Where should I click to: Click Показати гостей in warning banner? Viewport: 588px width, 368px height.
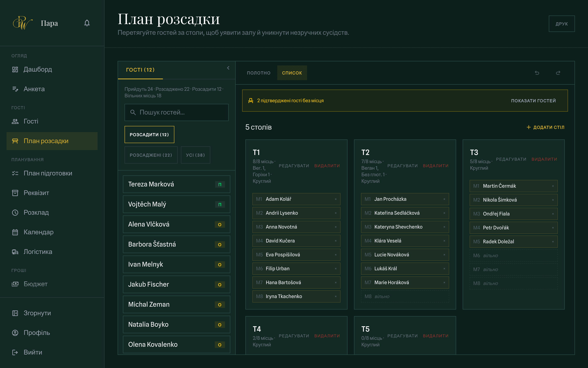tap(533, 101)
